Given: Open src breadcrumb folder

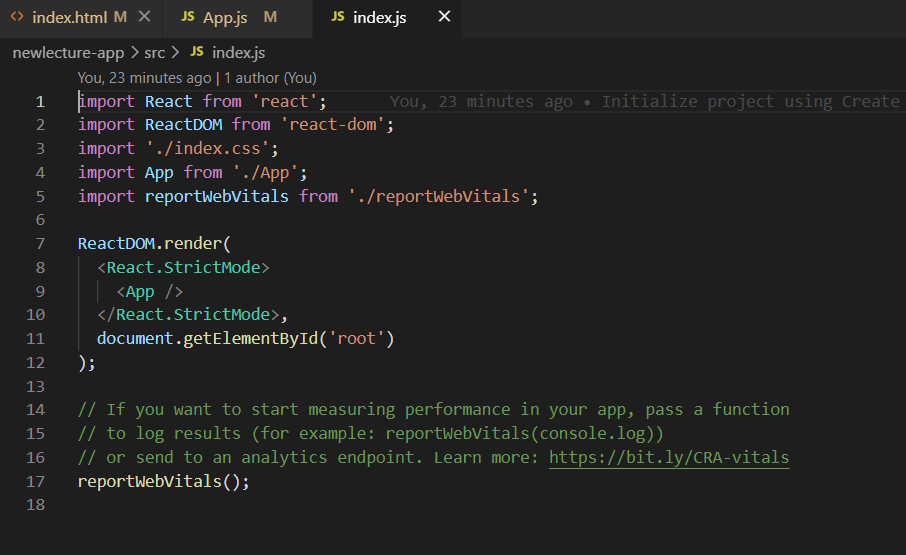Looking at the screenshot, I should click(154, 53).
